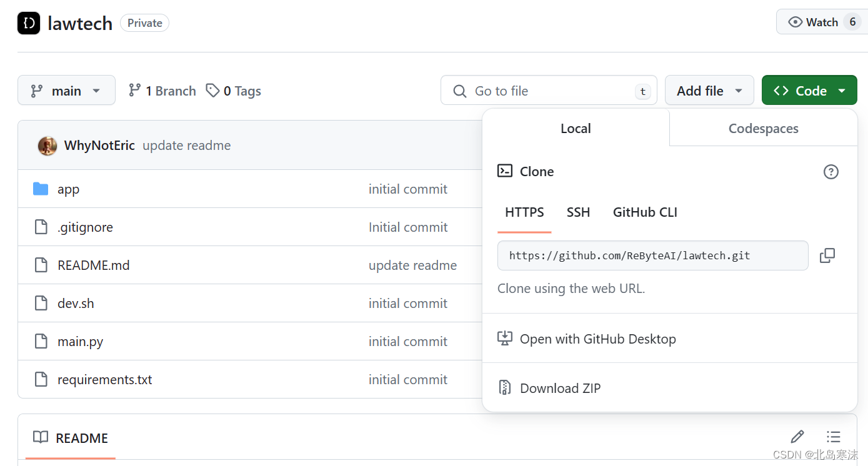Select the README tab
The image size is (868, 466).
pos(70,438)
